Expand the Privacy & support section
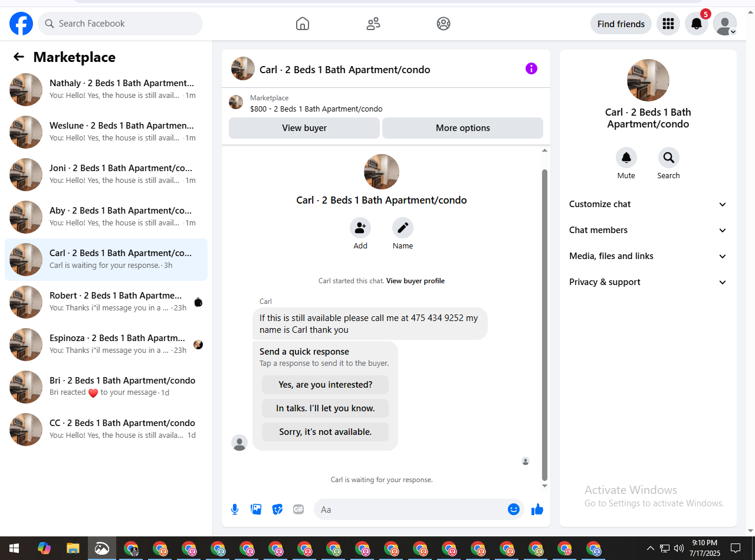755x560 pixels. pyautogui.click(x=648, y=282)
